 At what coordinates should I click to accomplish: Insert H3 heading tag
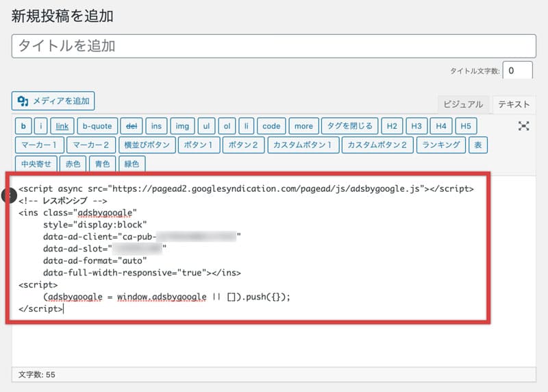[416, 126]
